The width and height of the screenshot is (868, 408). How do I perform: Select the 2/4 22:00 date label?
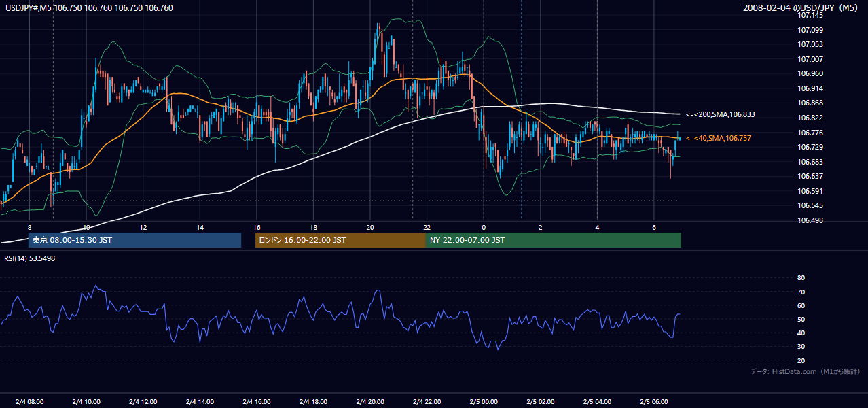coord(427,401)
